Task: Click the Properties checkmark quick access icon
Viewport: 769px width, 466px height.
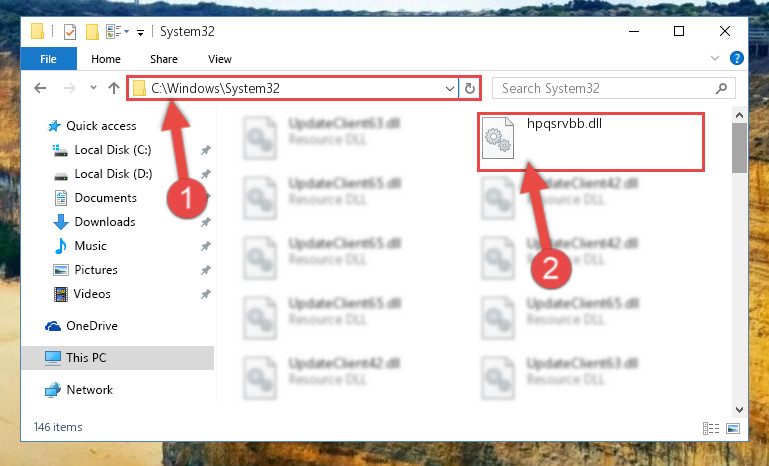Action: pyautogui.click(x=70, y=32)
